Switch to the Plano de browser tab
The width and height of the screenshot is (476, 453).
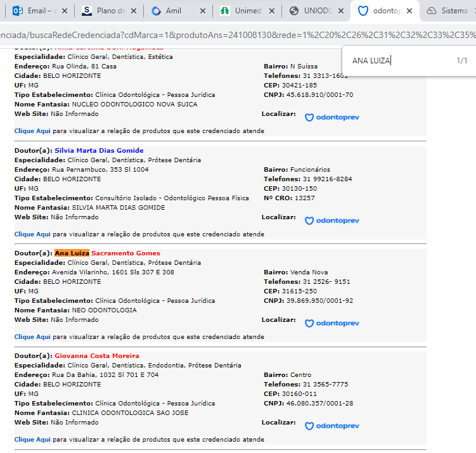tap(108, 11)
